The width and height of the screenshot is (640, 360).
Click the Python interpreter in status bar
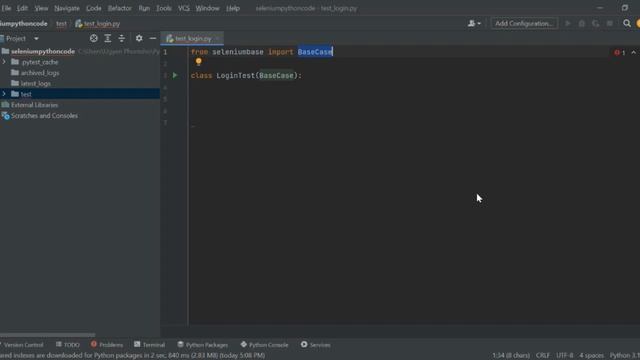tap(624, 356)
